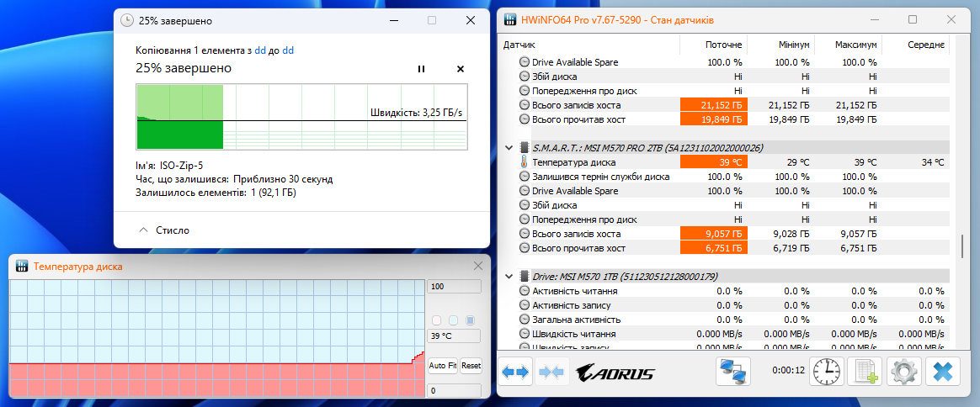Click the thermometer icon for Температура диска
This screenshot has height=407, width=980.
click(x=525, y=162)
